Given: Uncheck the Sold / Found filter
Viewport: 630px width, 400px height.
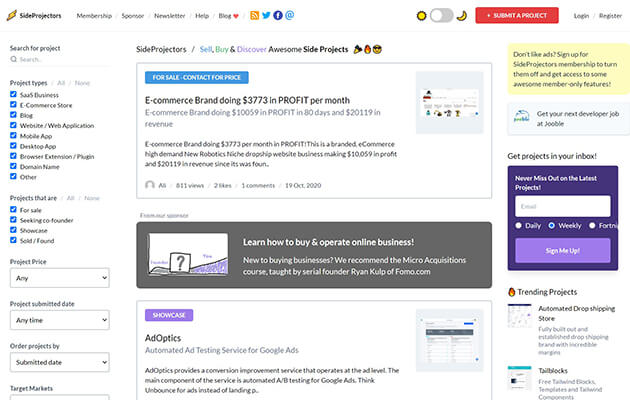Looking at the screenshot, I should [x=13, y=240].
